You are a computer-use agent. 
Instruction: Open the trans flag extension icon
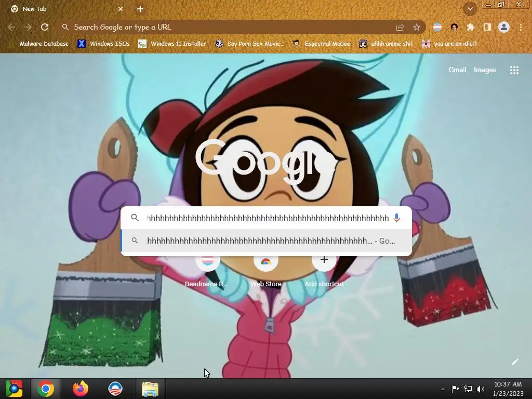click(x=437, y=27)
